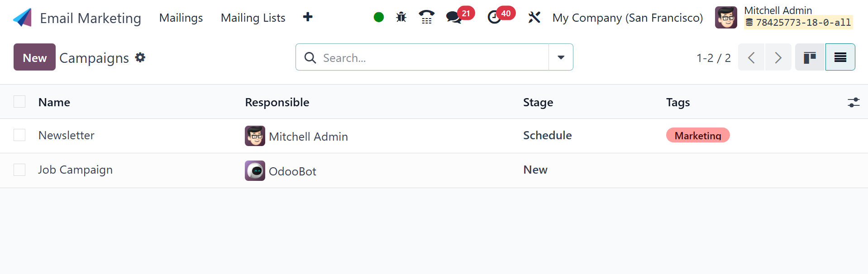Open the debug bug icon menu
The width and height of the screenshot is (868, 274).
click(401, 18)
